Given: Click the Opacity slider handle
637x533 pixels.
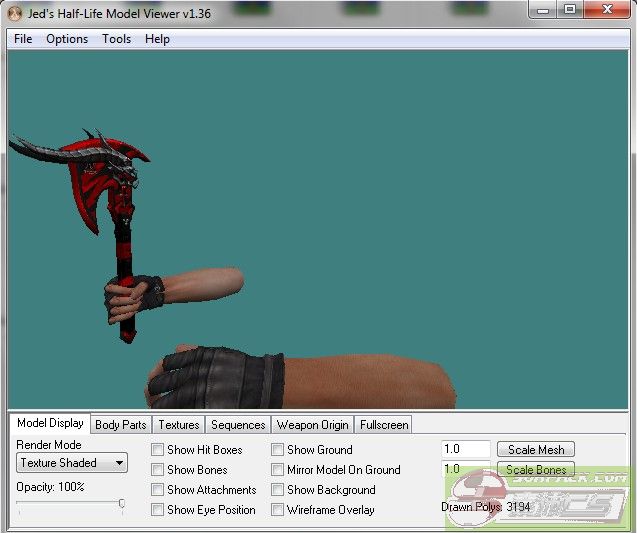Looking at the screenshot, I should (121, 504).
